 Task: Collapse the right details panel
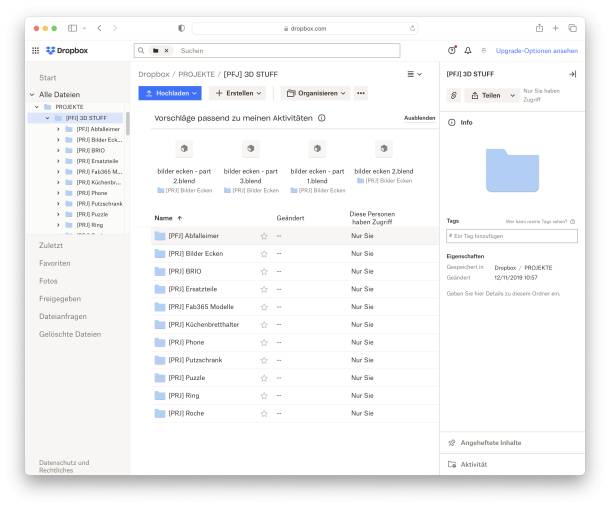(x=573, y=74)
